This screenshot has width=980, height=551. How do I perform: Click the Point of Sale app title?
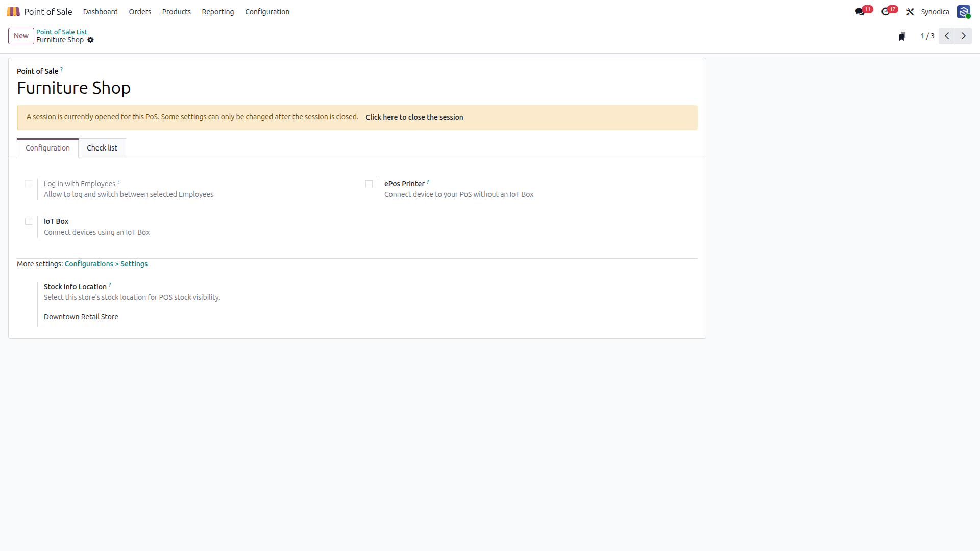click(x=48, y=12)
